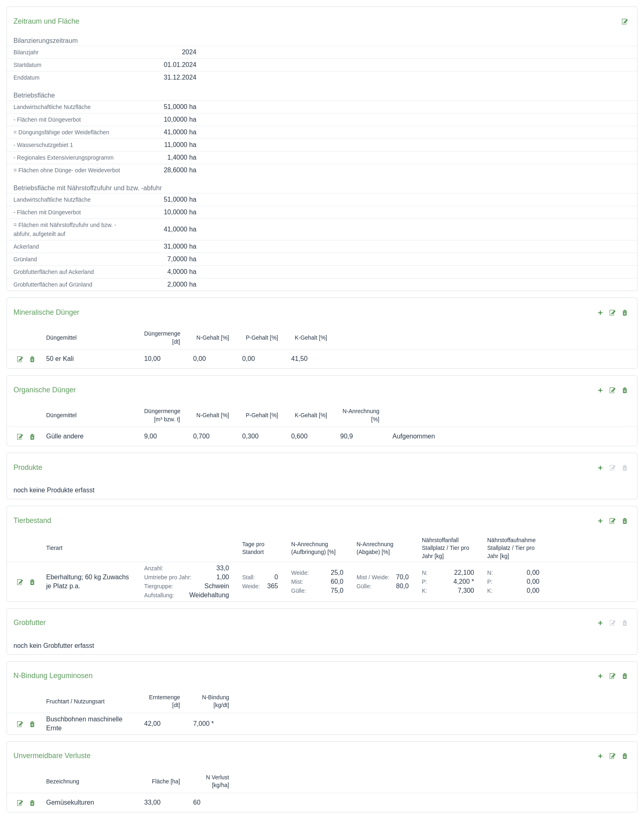
Task: Click the Weidehaltung Aufstallung value
Action: click(209, 595)
